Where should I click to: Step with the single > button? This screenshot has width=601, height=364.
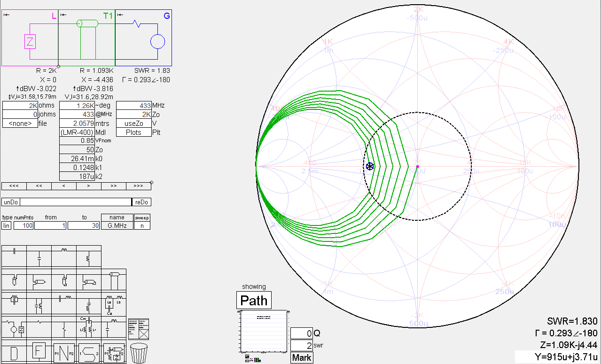point(89,186)
